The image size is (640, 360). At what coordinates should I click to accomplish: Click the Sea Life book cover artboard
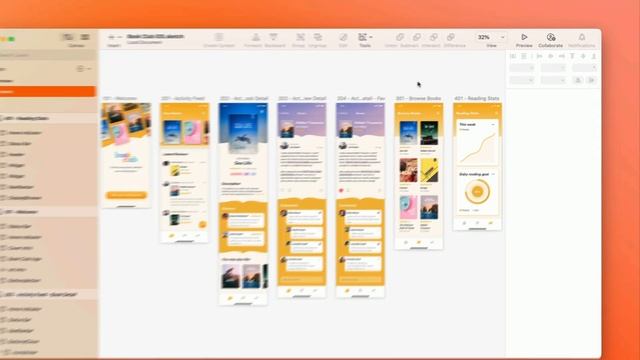(x=243, y=133)
